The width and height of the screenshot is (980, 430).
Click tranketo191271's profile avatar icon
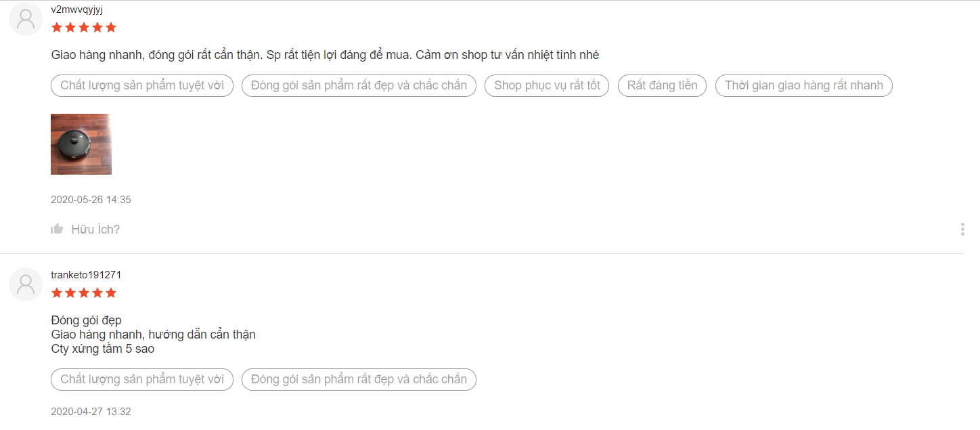point(25,284)
